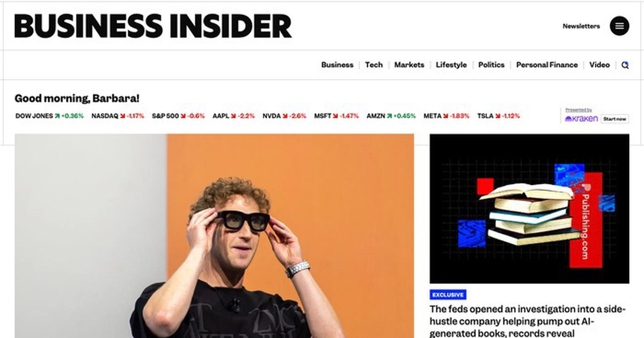Click the EXCLUSIVE label badge
Viewport: 644px width, 338px height.
[448, 294]
